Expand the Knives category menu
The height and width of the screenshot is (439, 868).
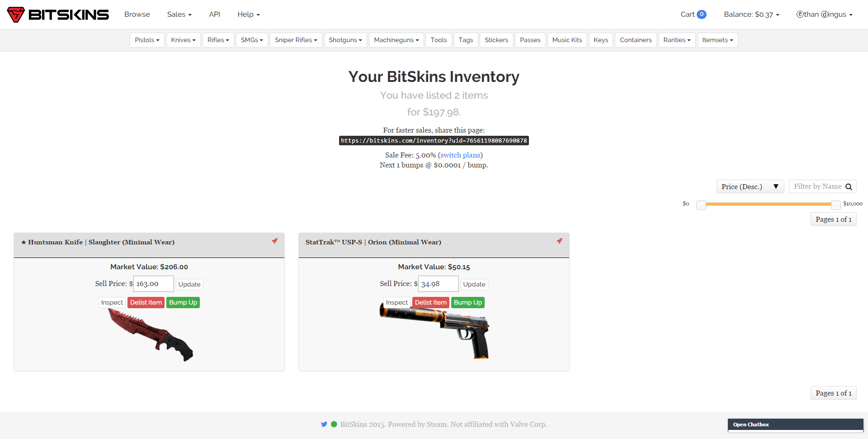[x=183, y=40]
